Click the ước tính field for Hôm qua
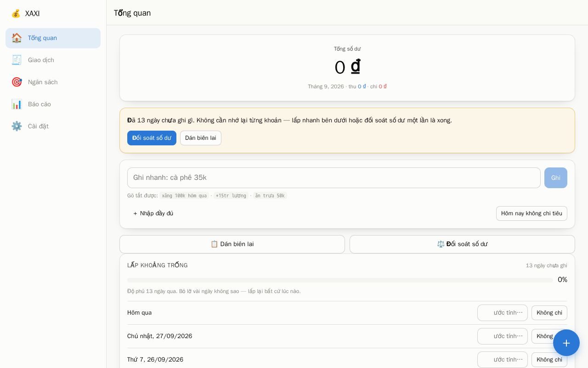This screenshot has height=368, width=588. coord(503,313)
